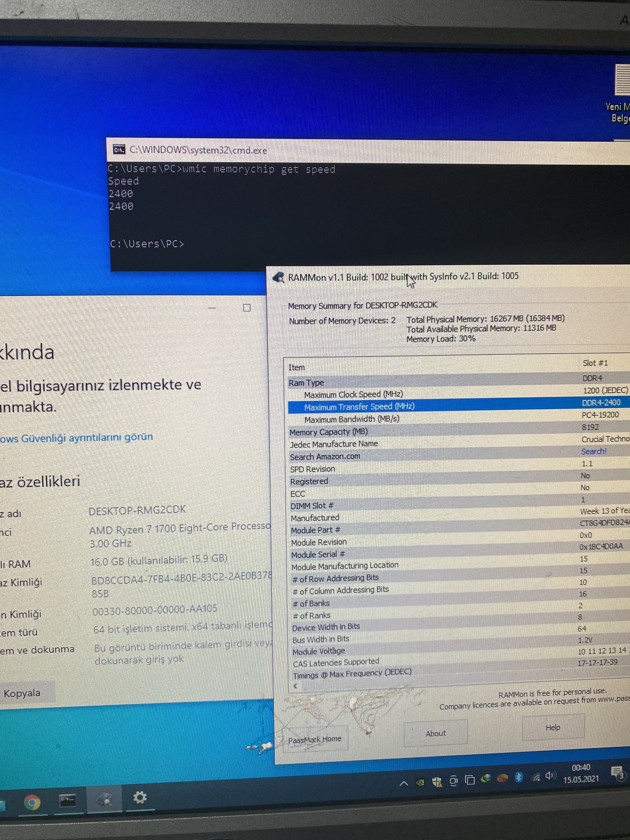The width and height of the screenshot is (630, 840).
Task: Minimize the Settings About window
Action: tap(212, 307)
